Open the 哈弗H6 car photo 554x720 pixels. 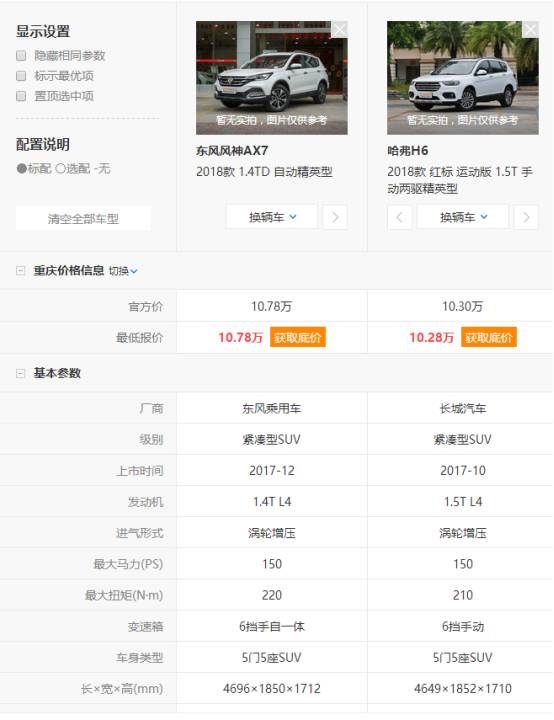click(463, 78)
